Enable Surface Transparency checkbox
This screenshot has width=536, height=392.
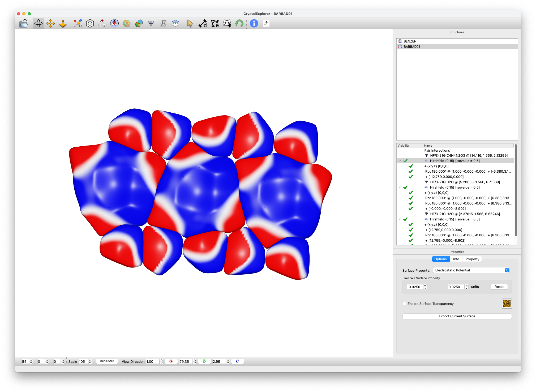(x=405, y=304)
